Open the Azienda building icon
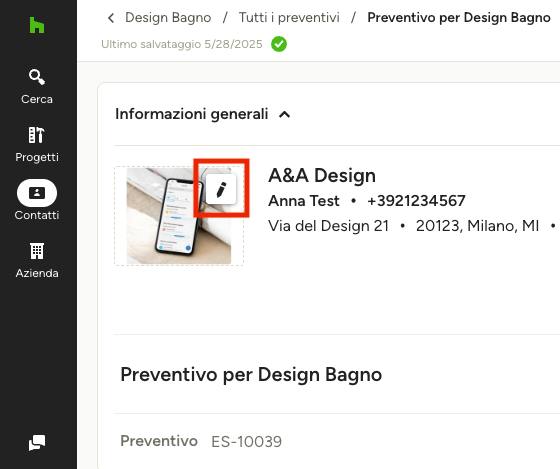Screen dimensions: 560x469 point(37,251)
